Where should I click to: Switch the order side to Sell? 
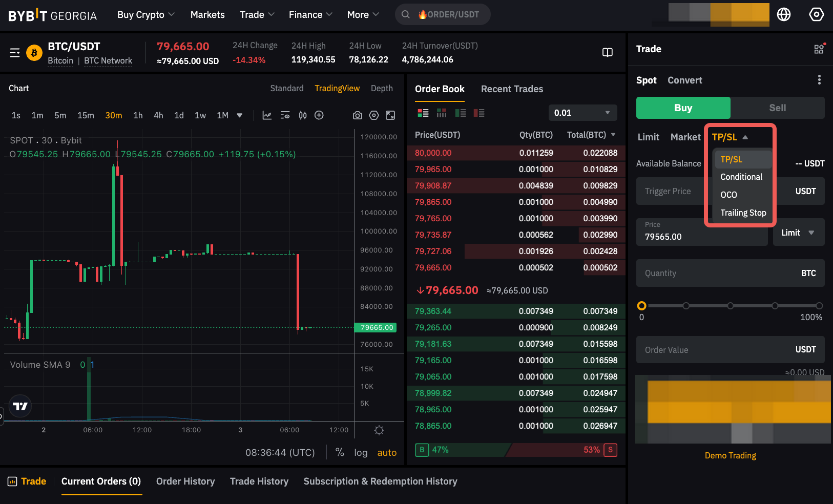[x=777, y=108]
